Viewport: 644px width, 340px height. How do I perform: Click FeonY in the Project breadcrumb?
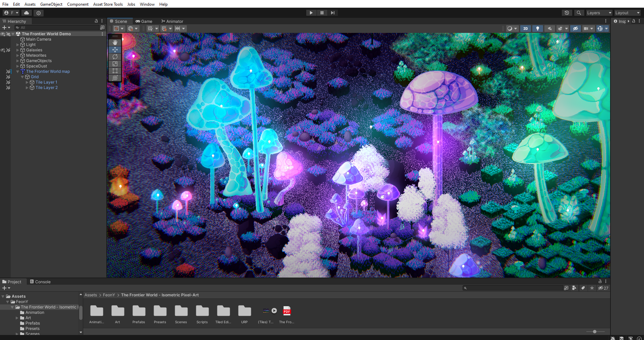(109, 295)
